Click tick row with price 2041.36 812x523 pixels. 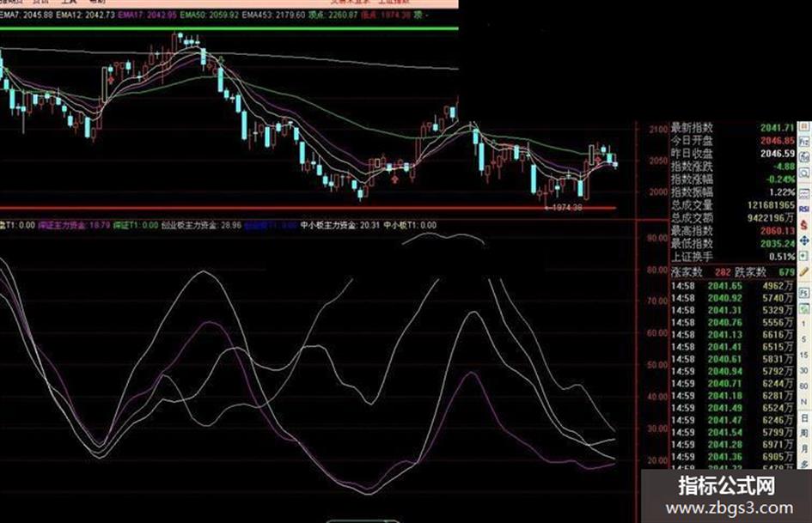click(733, 457)
